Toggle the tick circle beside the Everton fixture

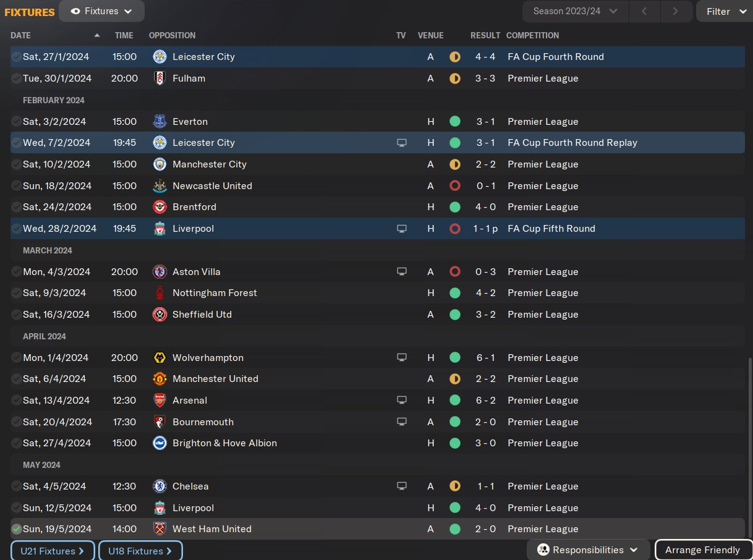tap(17, 122)
